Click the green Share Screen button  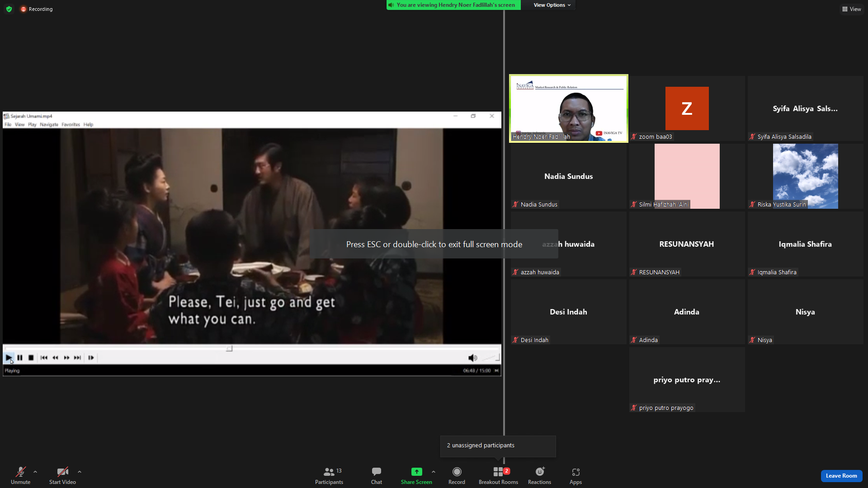416,475
